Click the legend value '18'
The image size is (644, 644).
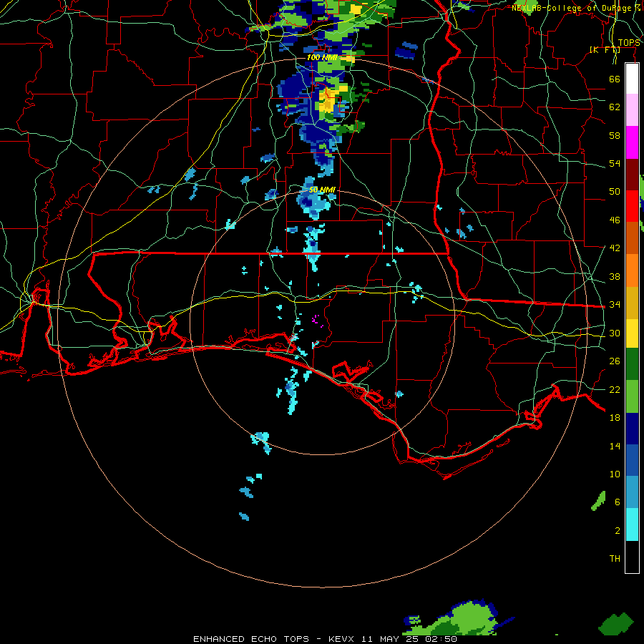pyautogui.click(x=615, y=418)
